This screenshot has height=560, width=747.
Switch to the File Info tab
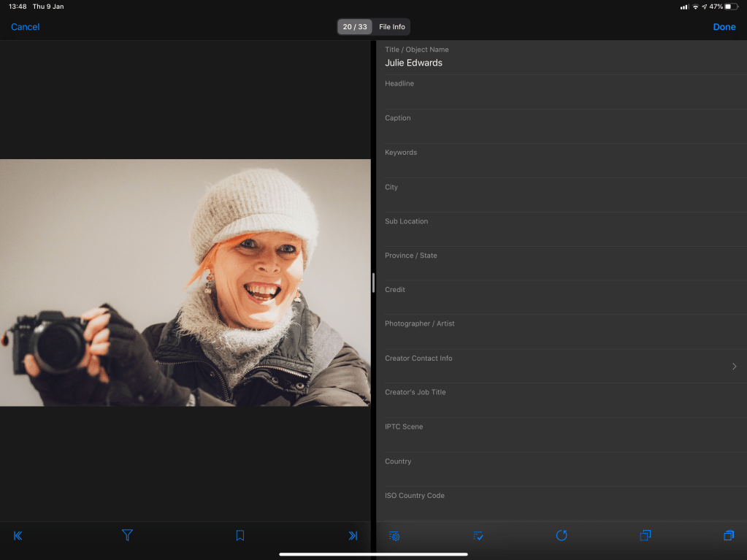[x=392, y=27]
